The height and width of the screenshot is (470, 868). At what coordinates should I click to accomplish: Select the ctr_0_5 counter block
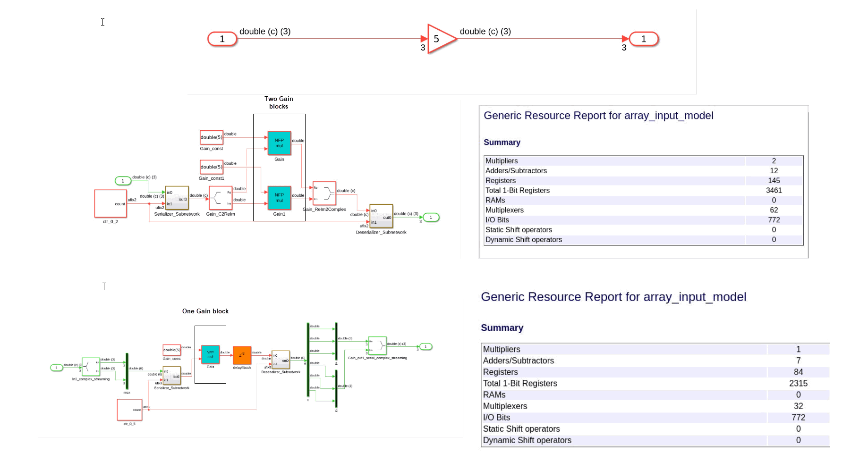(x=130, y=410)
